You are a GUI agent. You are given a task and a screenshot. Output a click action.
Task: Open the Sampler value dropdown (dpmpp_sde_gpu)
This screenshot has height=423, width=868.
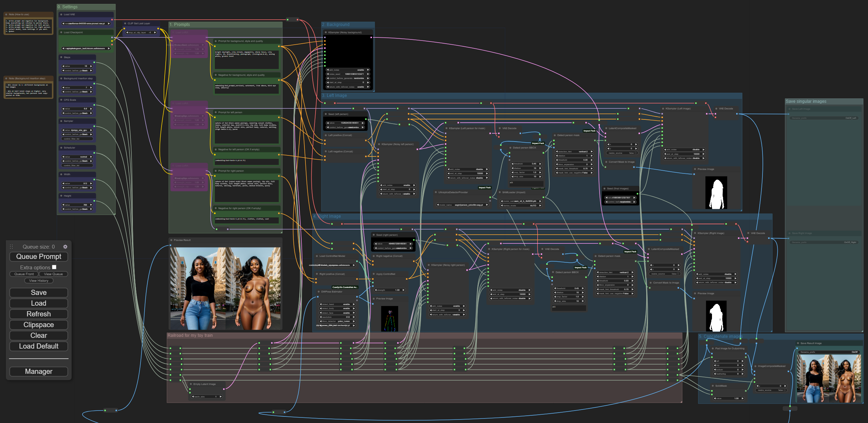click(77, 130)
